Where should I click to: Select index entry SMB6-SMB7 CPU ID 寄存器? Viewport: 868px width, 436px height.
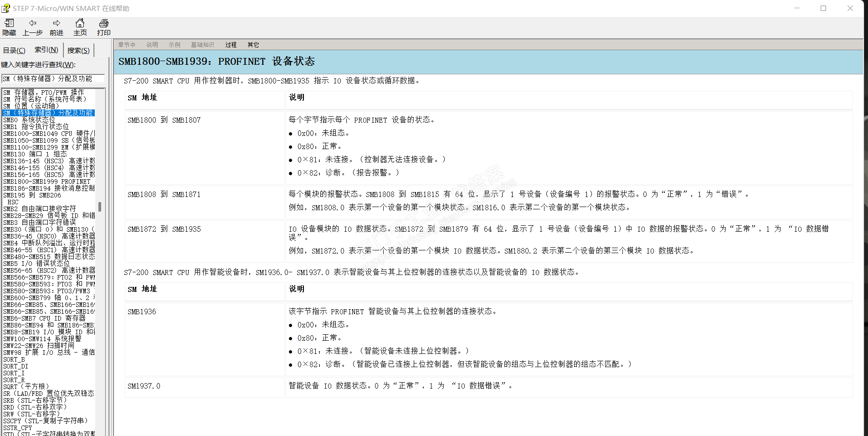[44, 318]
